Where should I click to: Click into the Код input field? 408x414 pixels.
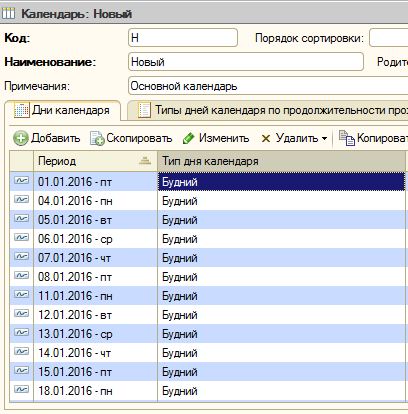tap(183, 38)
